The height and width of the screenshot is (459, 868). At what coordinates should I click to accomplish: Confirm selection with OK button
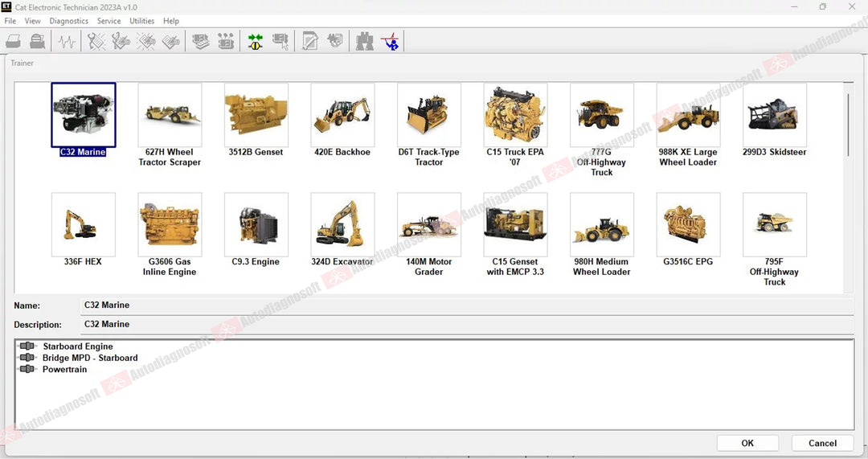coord(747,443)
